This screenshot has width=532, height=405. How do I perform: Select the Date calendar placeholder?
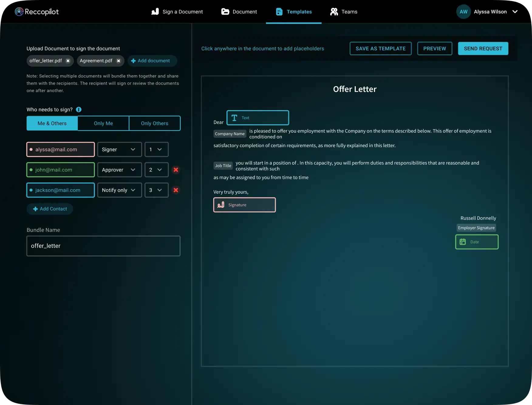pyautogui.click(x=476, y=242)
